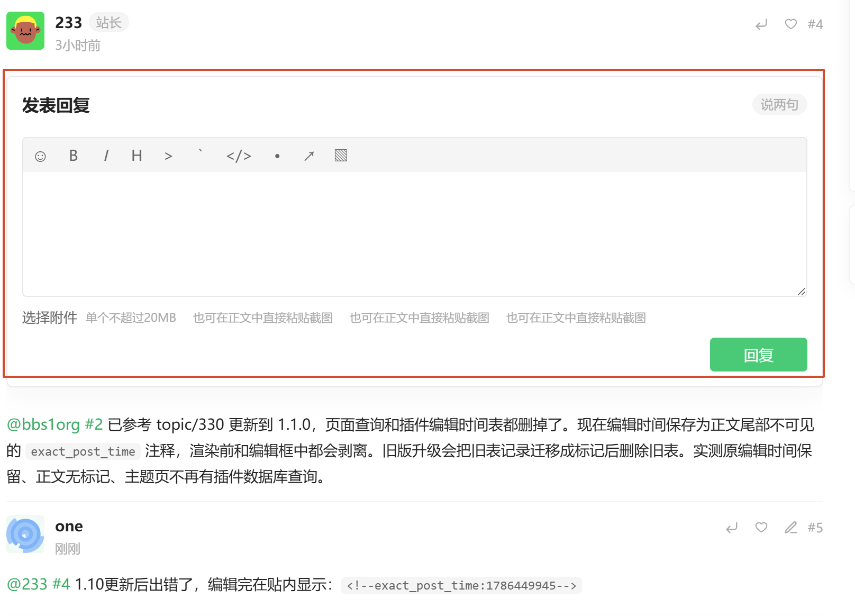Insert a bullet list item
The width and height of the screenshot is (855, 616).
pos(277,156)
